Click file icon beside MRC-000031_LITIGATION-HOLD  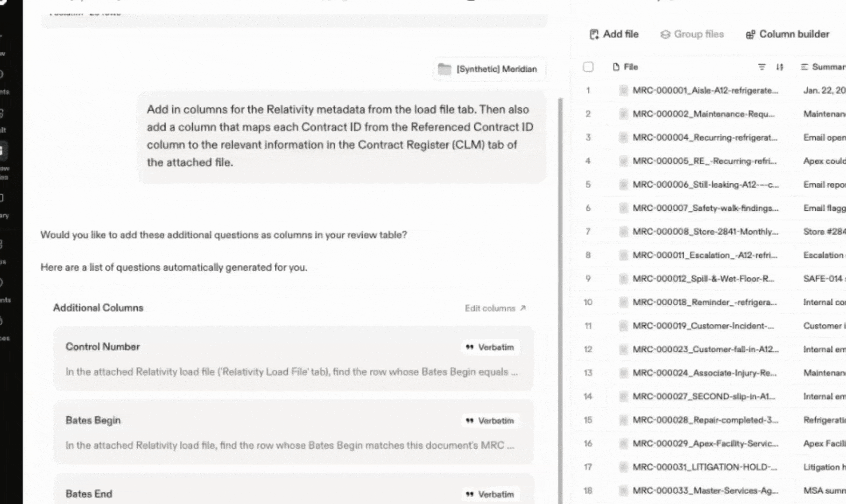coord(623,467)
